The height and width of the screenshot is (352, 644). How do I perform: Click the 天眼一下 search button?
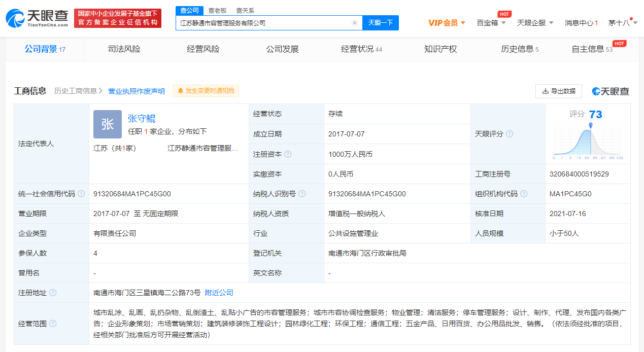click(x=381, y=23)
